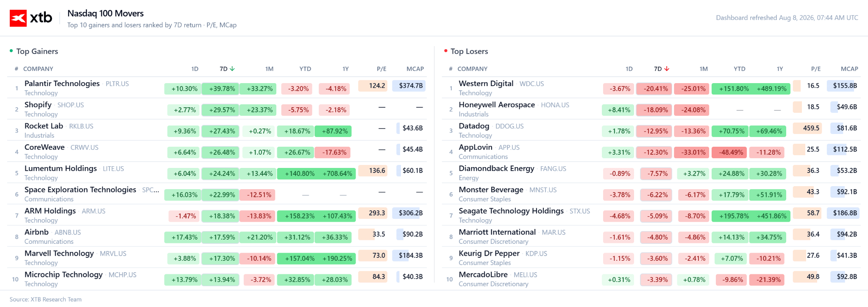Open Palantir Technologies company link
The width and height of the screenshot is (868, 307).
62,84
